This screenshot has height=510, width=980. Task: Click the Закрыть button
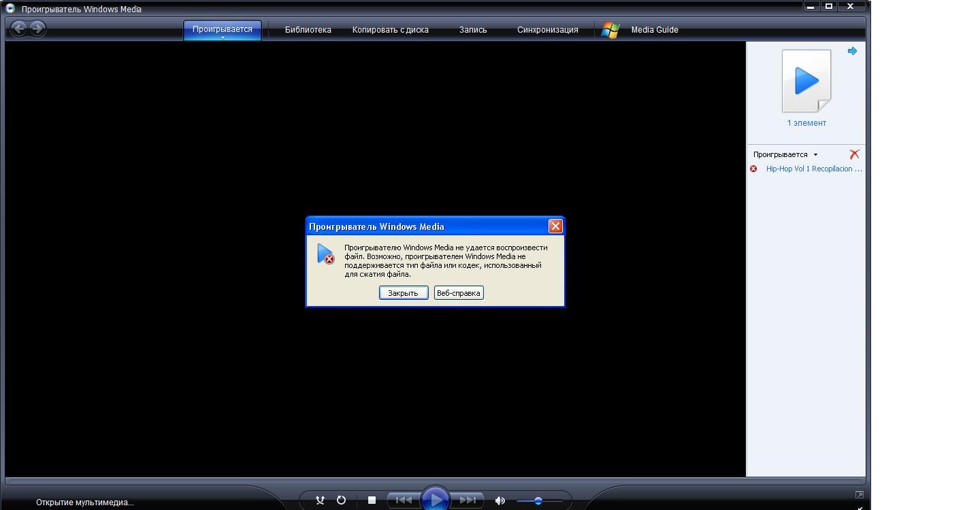[x=404, y=293]
